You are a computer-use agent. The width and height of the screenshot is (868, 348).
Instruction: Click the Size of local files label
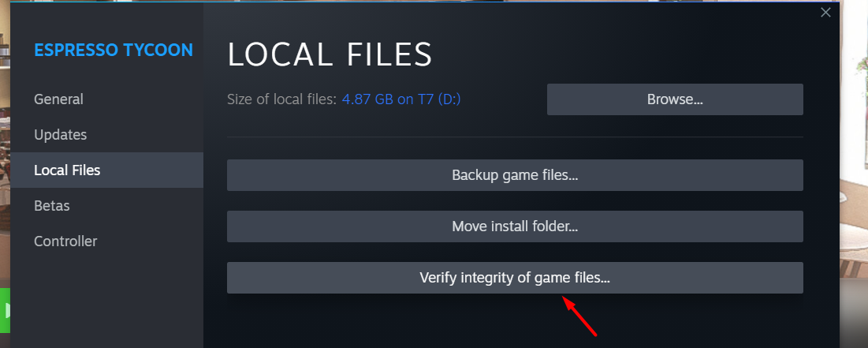tap(281, 99)
